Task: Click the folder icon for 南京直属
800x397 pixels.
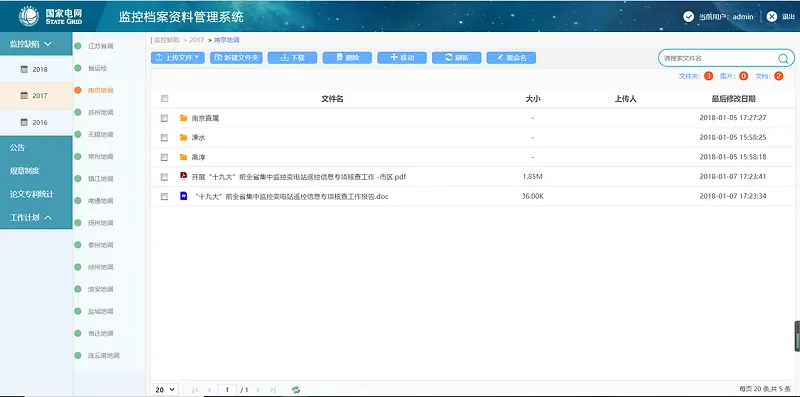Action: (x=184, y=118)
